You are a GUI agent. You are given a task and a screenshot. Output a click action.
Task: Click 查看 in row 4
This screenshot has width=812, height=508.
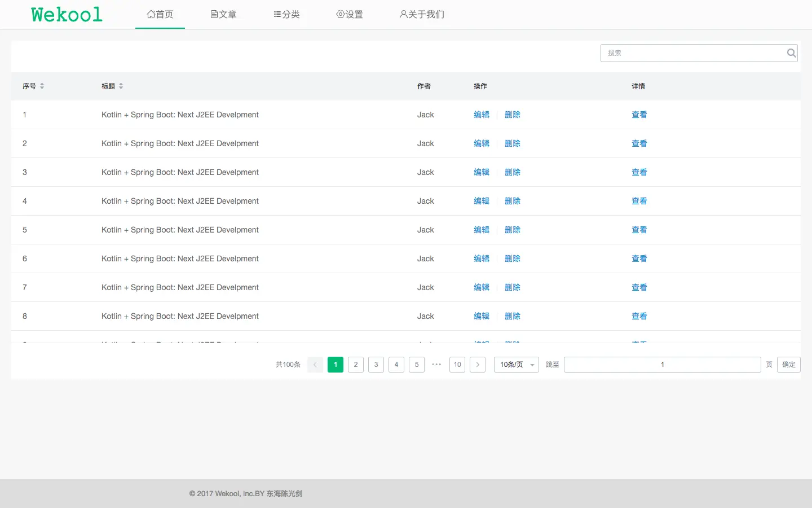click(x=639, y=201)
